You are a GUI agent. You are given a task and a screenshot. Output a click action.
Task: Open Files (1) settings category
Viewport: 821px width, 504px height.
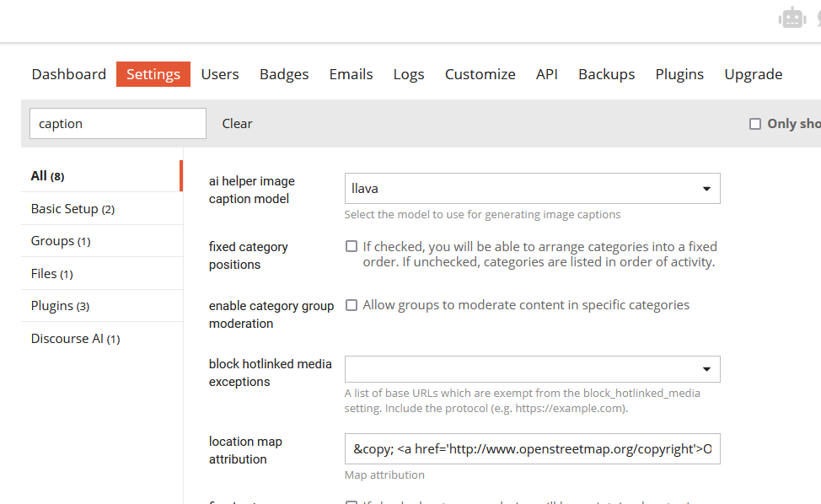pos(102,274)
